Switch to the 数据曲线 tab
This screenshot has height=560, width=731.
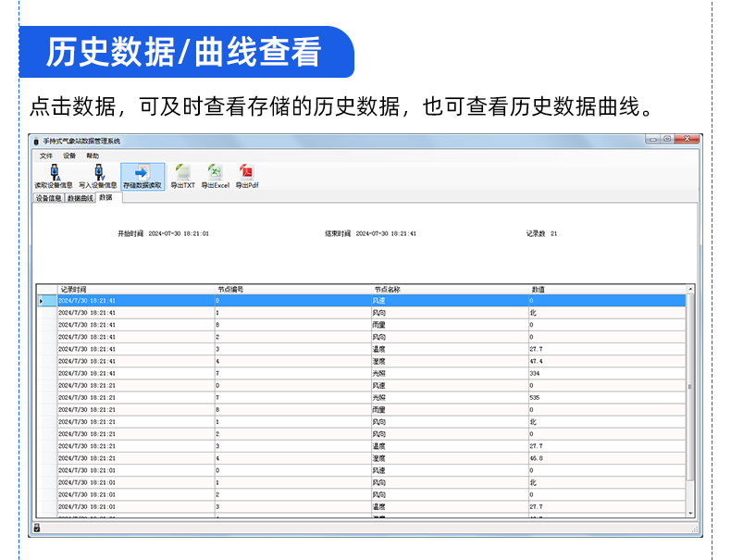[80, 198]
